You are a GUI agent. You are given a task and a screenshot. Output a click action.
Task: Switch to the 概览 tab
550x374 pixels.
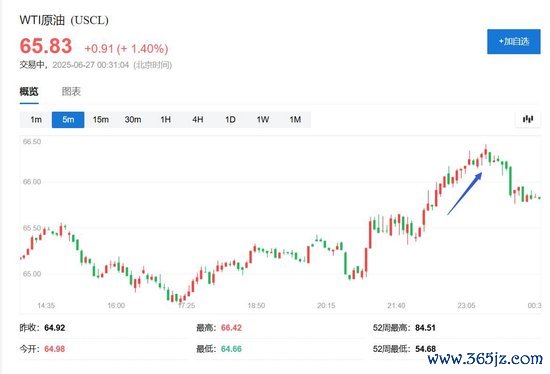(29, 92)
